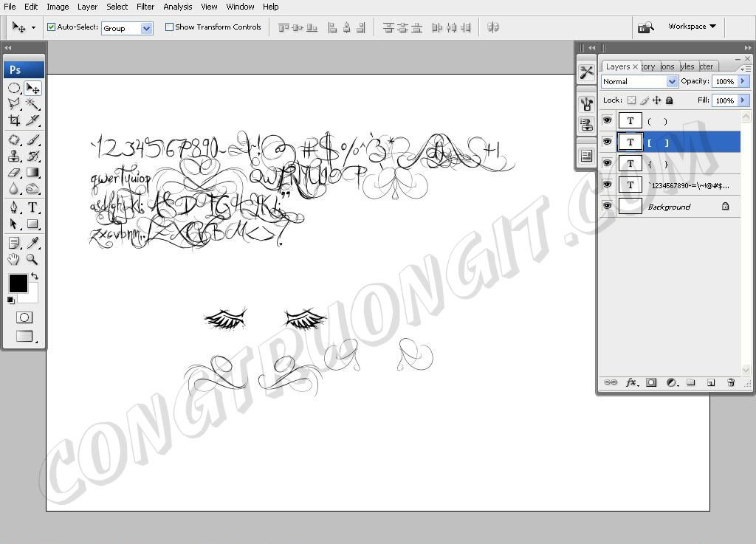This screenshot has width=756, height=544.
Task: Open the Auto-Select Group dropdown
Action: pos(127,28)
